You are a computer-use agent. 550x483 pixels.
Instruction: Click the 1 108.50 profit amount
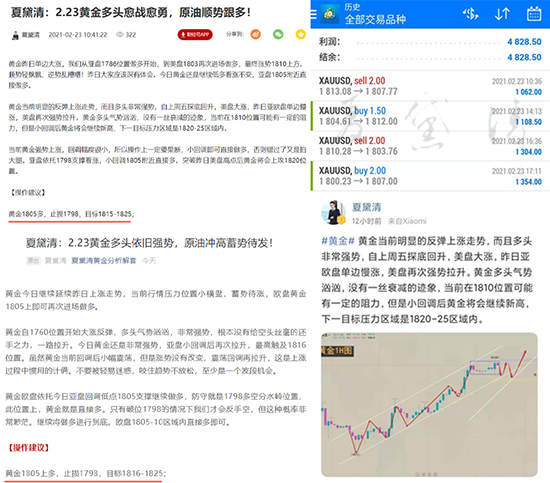click(529, 122)
